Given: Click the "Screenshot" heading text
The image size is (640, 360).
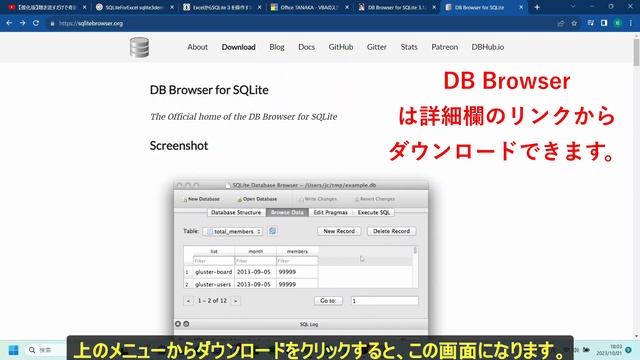Looking at the screenshot, I should 179,146.
